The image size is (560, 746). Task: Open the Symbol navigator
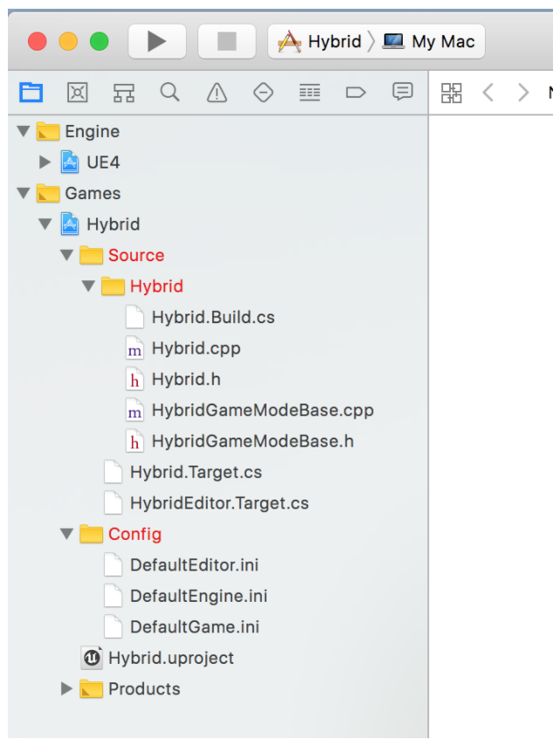pyautogui.click(x=124, y=93)
